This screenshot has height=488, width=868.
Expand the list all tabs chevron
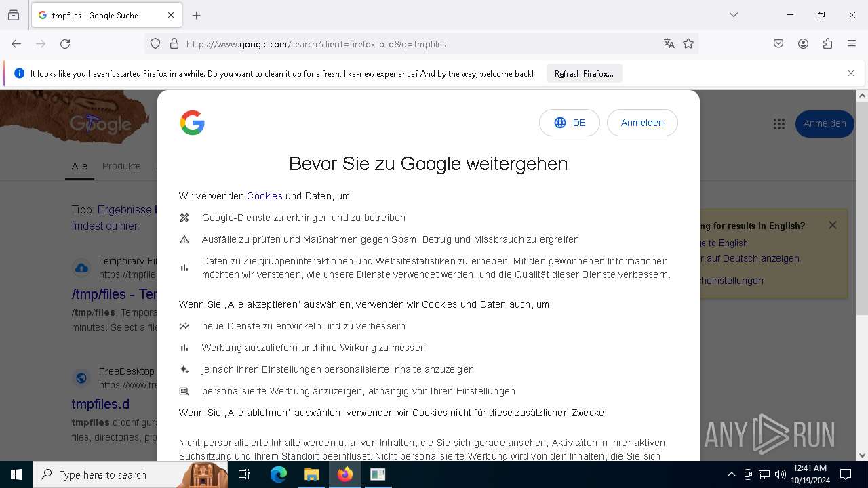(x=734, y=15)
